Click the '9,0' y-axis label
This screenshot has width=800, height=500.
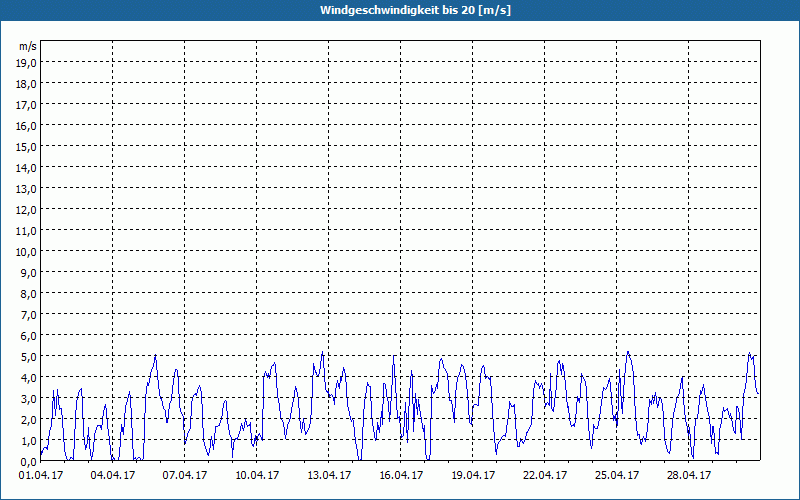point(29,272)
